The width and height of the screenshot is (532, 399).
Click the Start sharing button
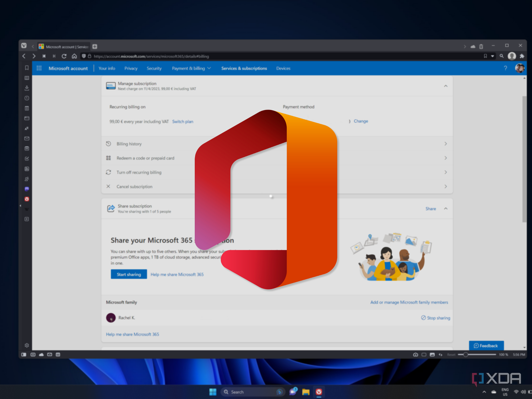point(129,274)
